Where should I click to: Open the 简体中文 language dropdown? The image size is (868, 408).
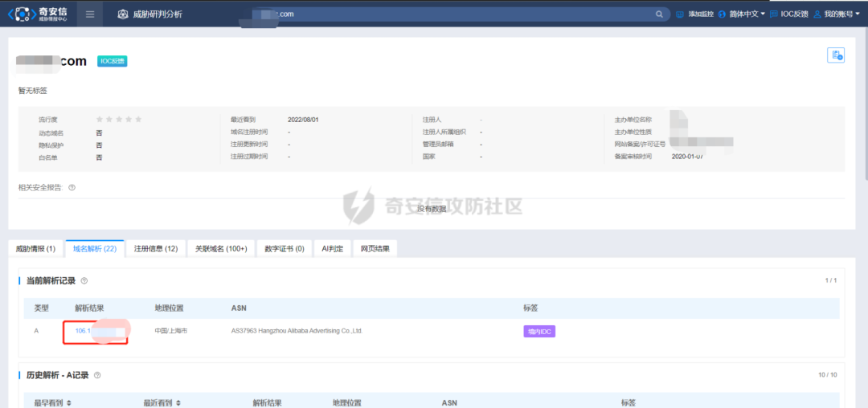point(746,14)
